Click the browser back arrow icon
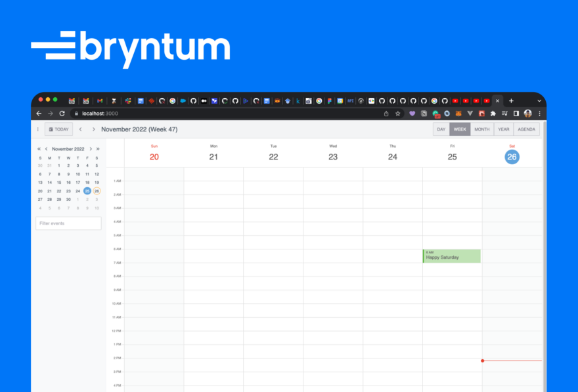Screen dimensions: 578x392 coord(39,113)
